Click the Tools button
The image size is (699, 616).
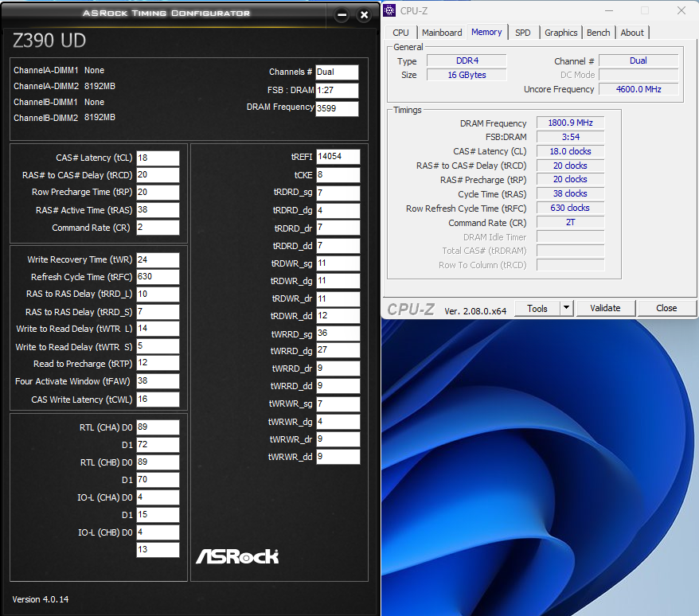point(537,308)
